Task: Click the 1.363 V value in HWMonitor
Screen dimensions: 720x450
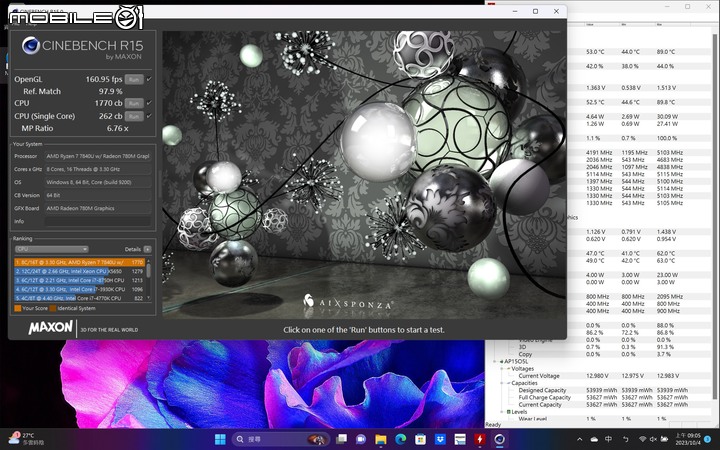Action: tap(596, 88)
